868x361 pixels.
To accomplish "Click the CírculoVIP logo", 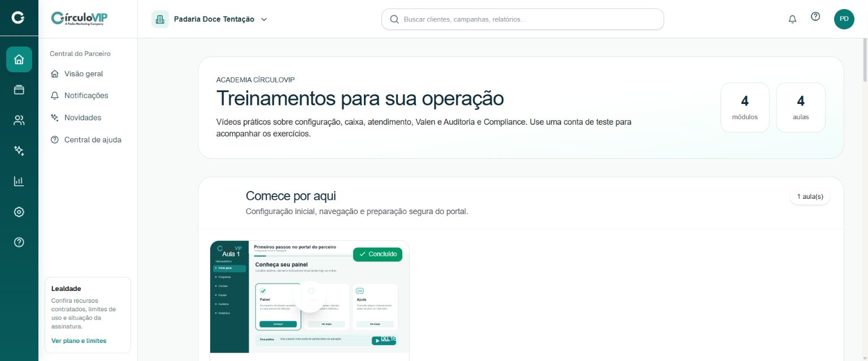I will (79, 19).
